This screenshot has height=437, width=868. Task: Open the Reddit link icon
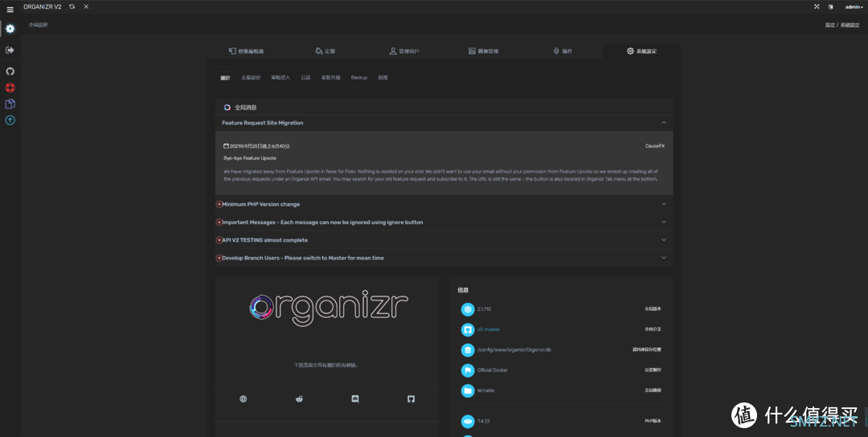(x=300, y=398)
